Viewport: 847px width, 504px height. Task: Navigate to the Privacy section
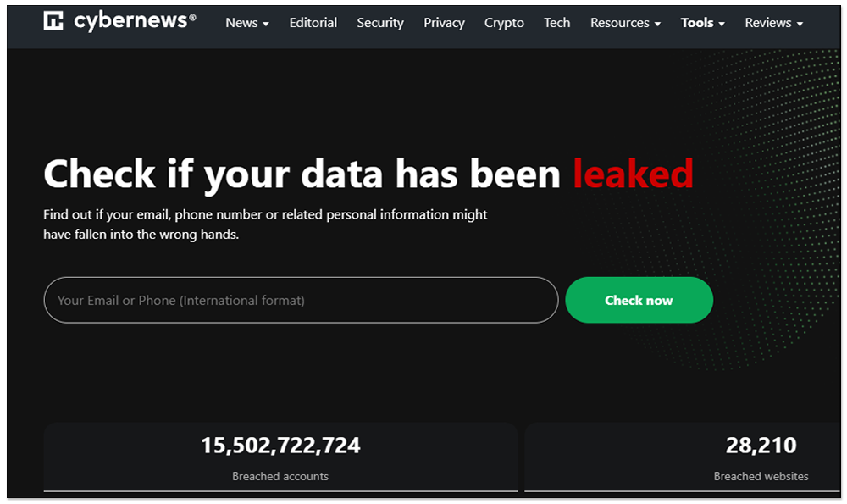[444, 23]
